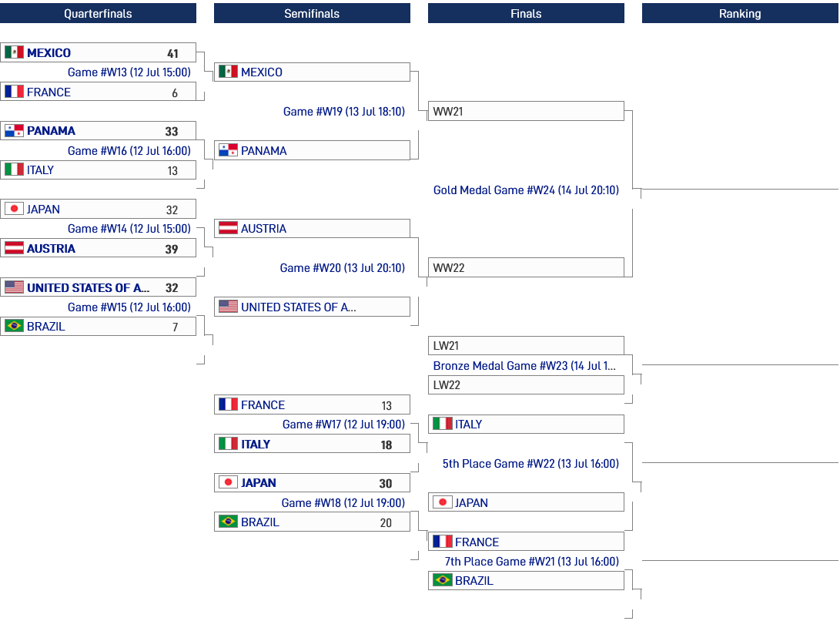
Task: Click the WW21 finalist placeholder box
Action: [526, 111]
